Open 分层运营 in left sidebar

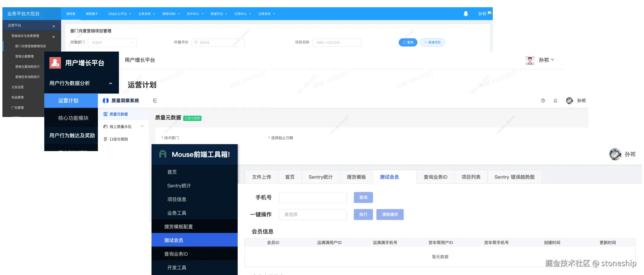pyautogui.click(x=17, y=87)
